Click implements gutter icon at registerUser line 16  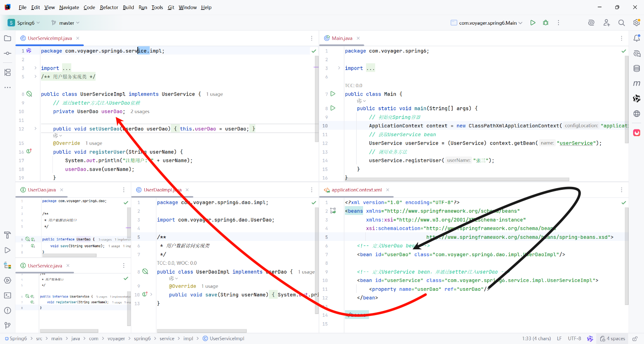[x=29, y=151]
